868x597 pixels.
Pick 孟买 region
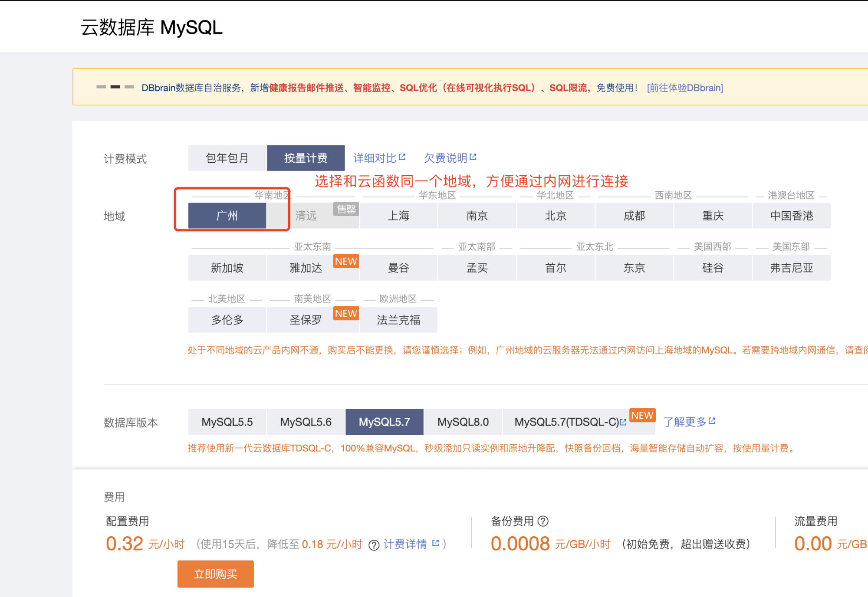[477, 268]
